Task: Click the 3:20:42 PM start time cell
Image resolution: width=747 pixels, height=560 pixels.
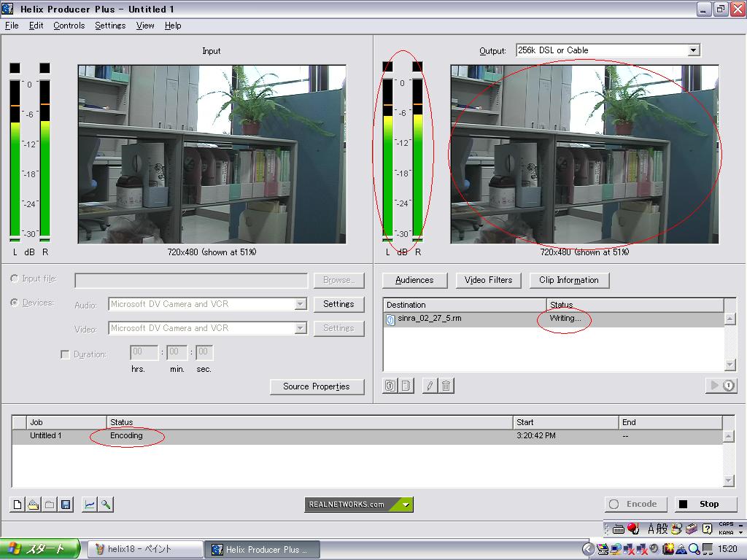Action: tap(536, 436)
